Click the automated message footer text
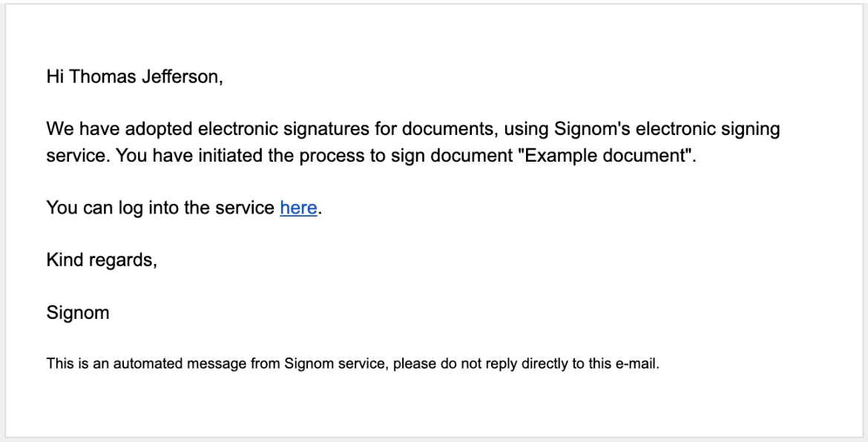The height and width of the screenshot is (442, 868). 353,364
